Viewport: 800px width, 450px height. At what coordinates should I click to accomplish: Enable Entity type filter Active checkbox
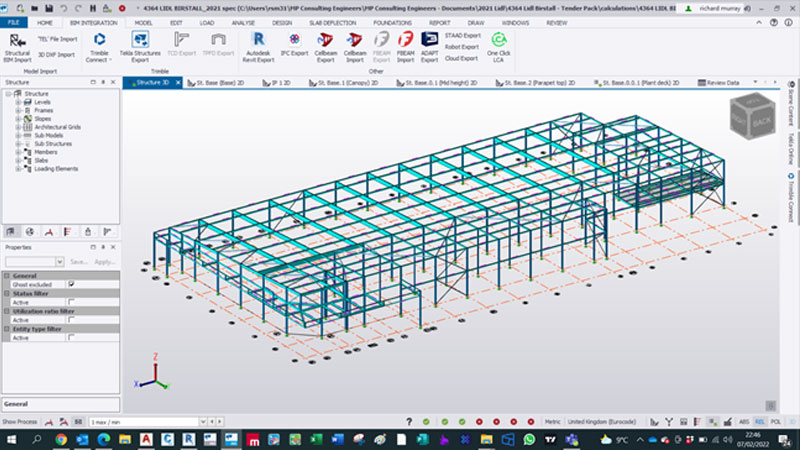[x=71, y=338]
